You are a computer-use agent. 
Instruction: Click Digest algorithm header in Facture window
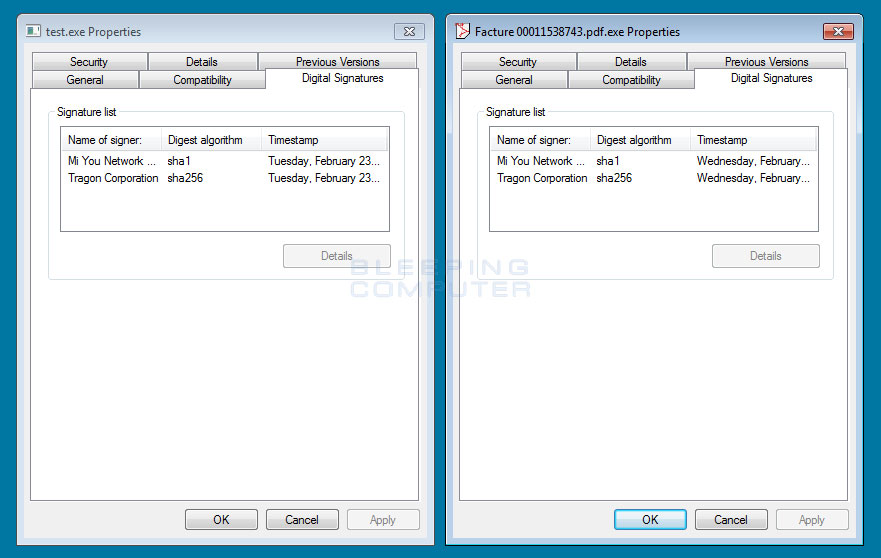pos(640,140)
